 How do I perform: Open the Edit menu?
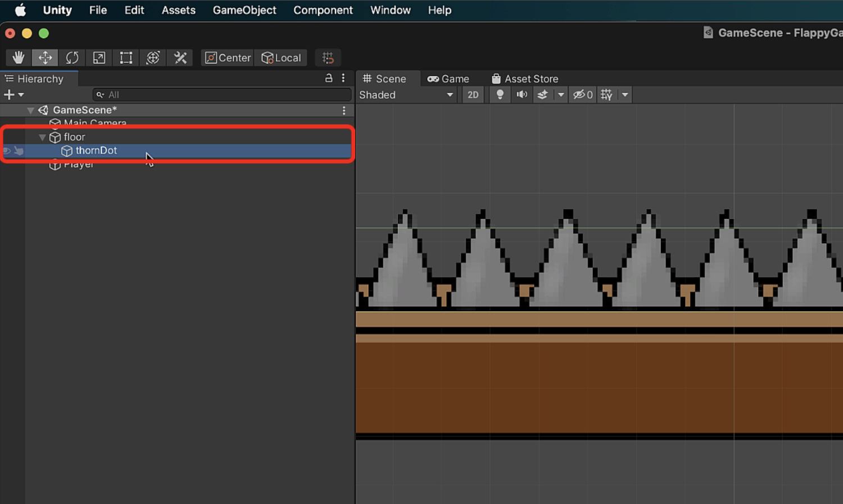pos(134,10)
